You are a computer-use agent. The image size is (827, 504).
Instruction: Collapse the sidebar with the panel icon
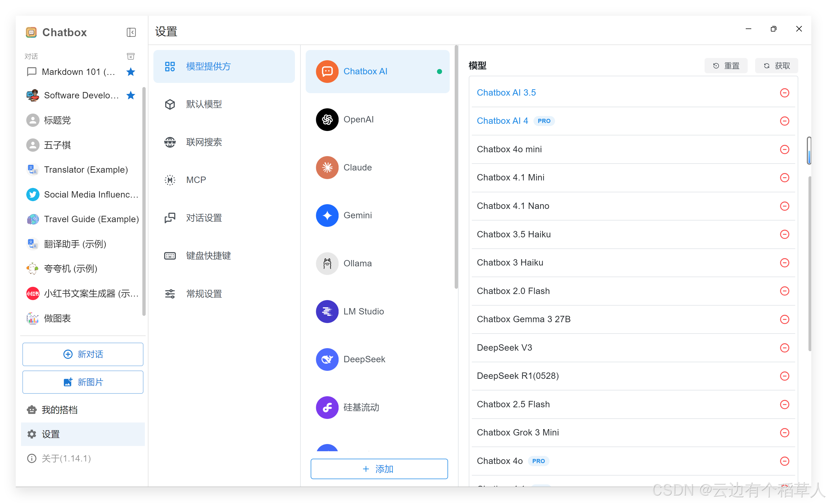131,32
